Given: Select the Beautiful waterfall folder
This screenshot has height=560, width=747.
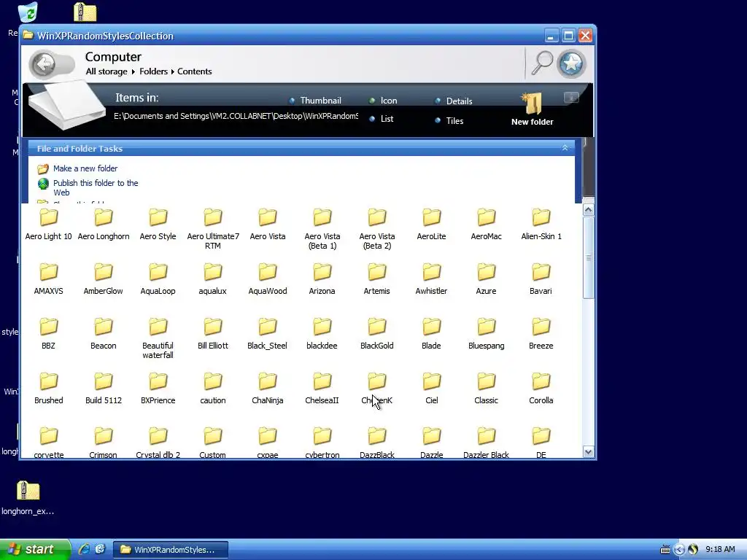Looking at the screenshot, I should [158, 338].
